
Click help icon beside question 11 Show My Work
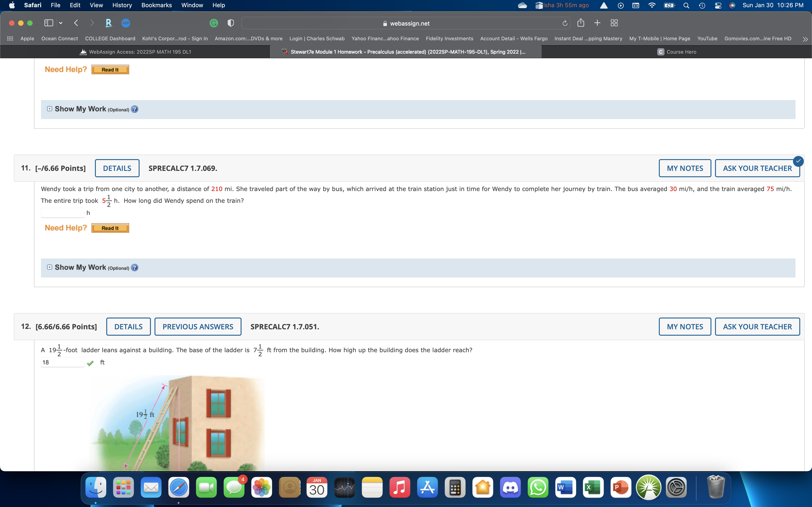(x=135, y=268)
